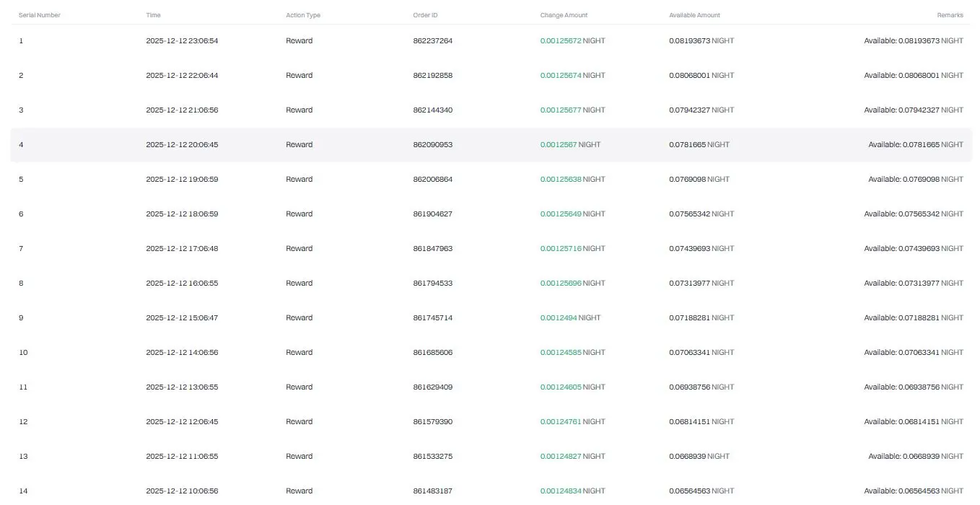Viewport: 980px width, 505px height.
Task: Click change amount 0.00125677 NIGHT
Action: click(x=572, y=110)
